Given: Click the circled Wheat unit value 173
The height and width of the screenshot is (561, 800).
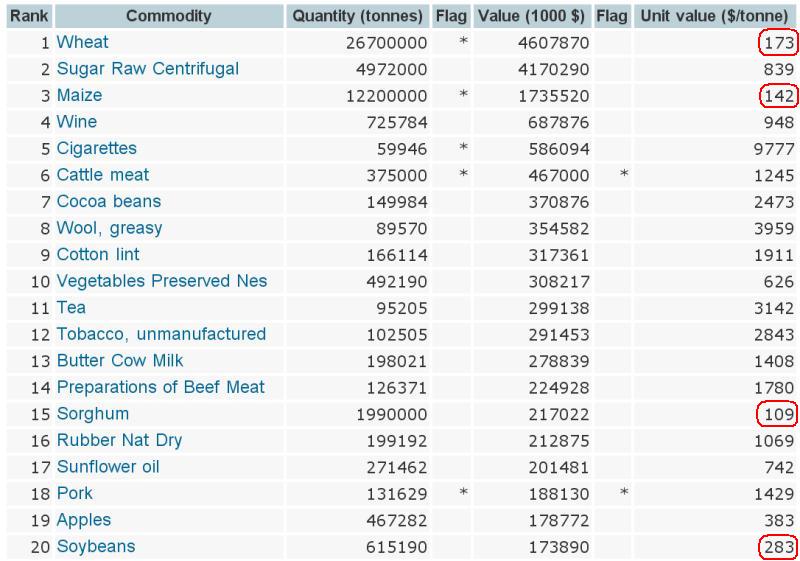Looking at the screenshot, I should [779, 43].
